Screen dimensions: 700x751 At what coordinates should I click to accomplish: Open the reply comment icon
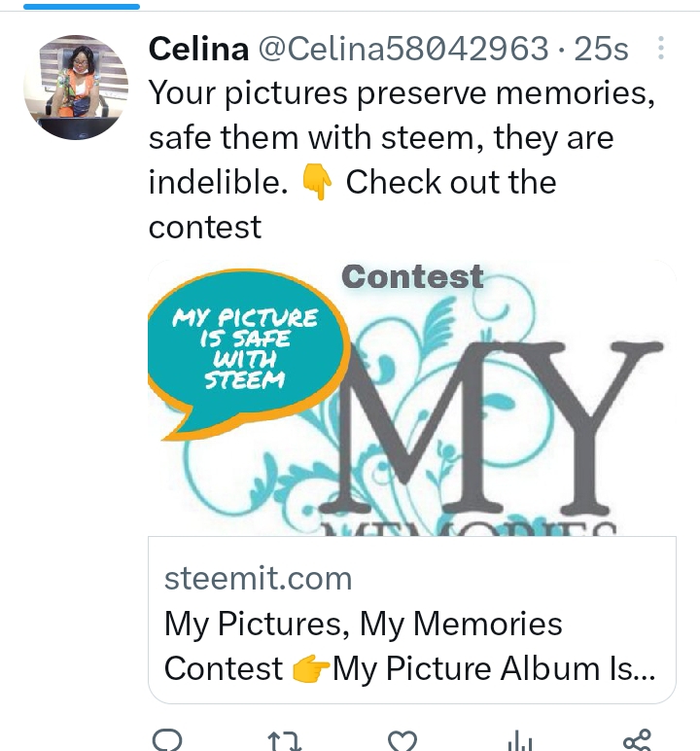coord(167,740)
